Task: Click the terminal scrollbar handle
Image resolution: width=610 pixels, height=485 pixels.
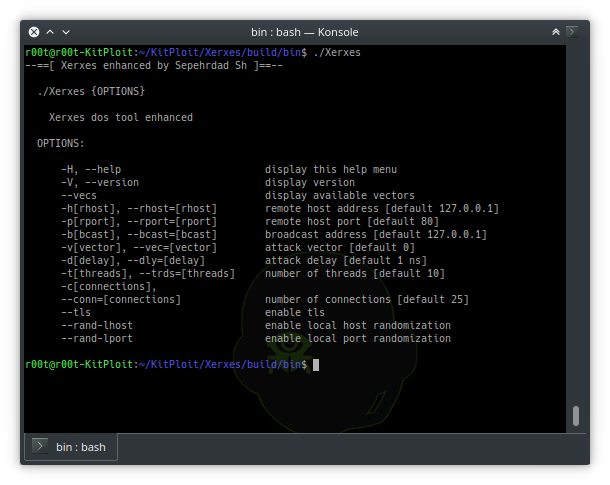Action: [x=576, y=416]
